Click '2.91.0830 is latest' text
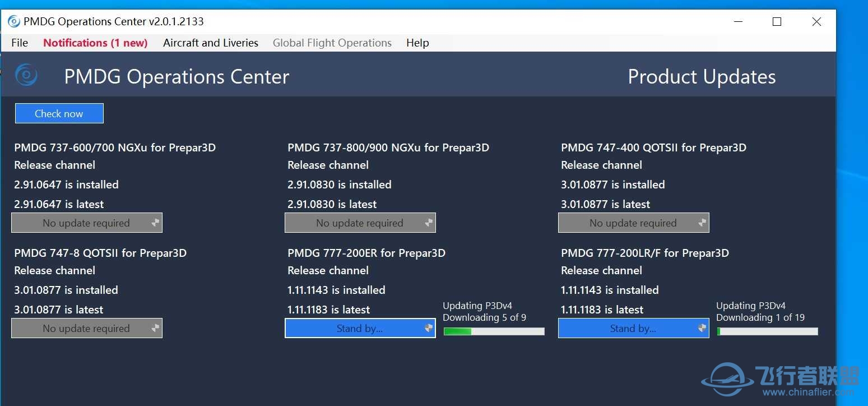 pyautogui.click(x=332, y=204)
